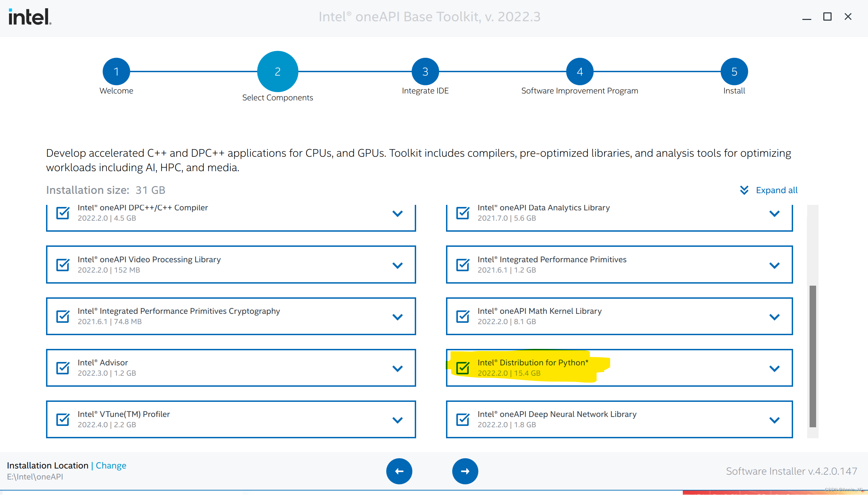Viewport: 868px width, 495px height.
Task: Click the installation path E:\Intel\oneAPI text
Action: click(35, 477)
